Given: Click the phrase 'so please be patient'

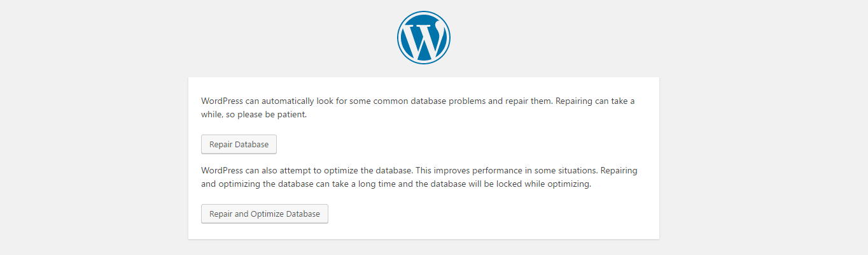Looking at the screenshot, I should coord(267,115).
